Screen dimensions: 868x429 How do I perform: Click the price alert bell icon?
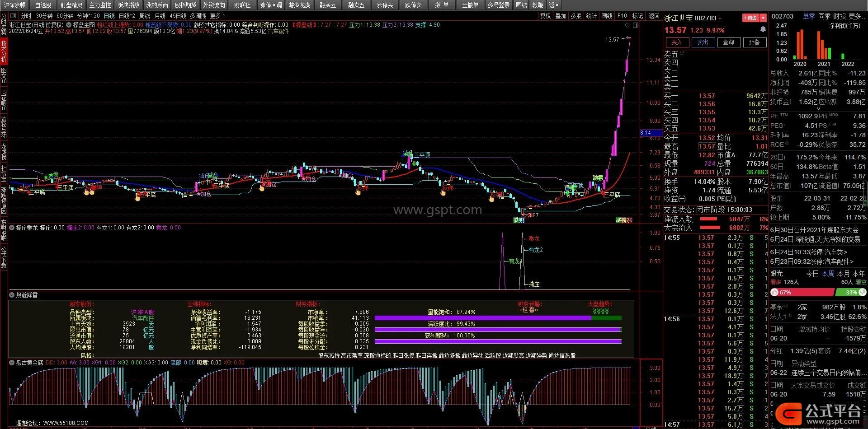[x=763, y=29]
